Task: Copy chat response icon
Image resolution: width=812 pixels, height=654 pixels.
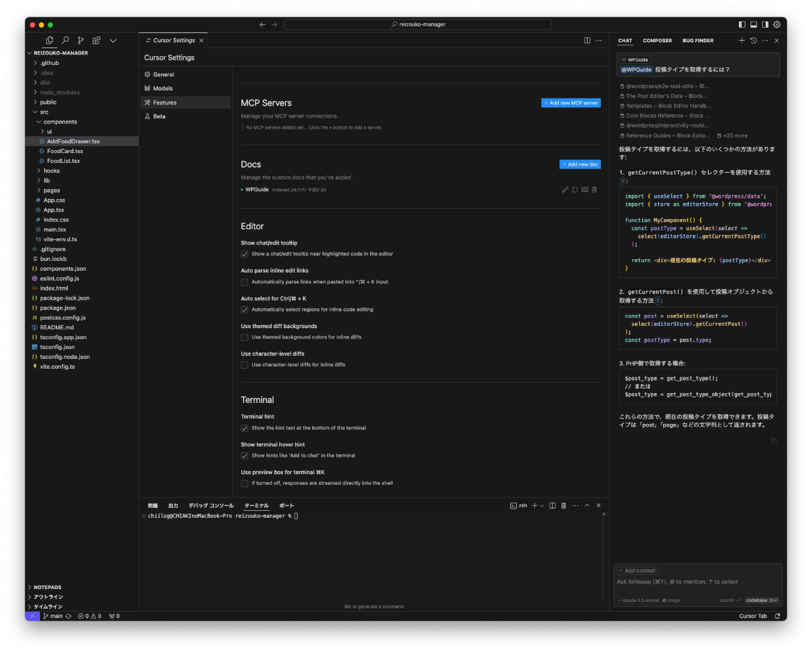Action: [774, 441]
